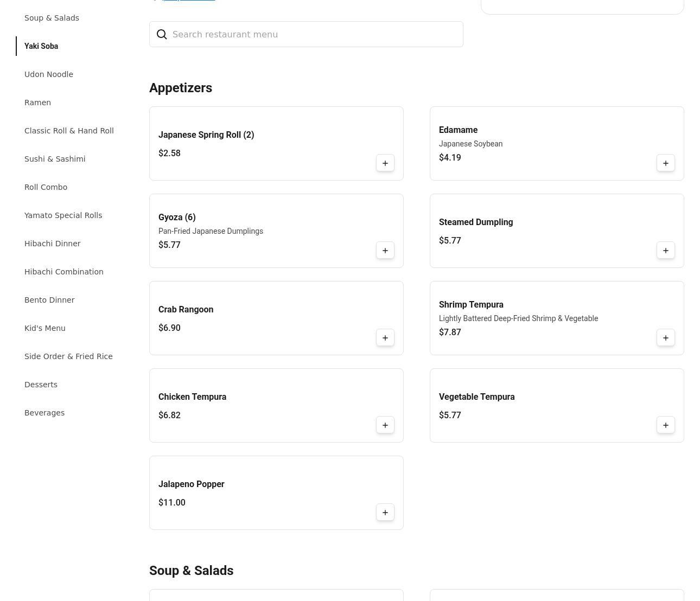The image size is (700, 601).
Task: Click the search magnifier icon
Action: click(162, 35)
